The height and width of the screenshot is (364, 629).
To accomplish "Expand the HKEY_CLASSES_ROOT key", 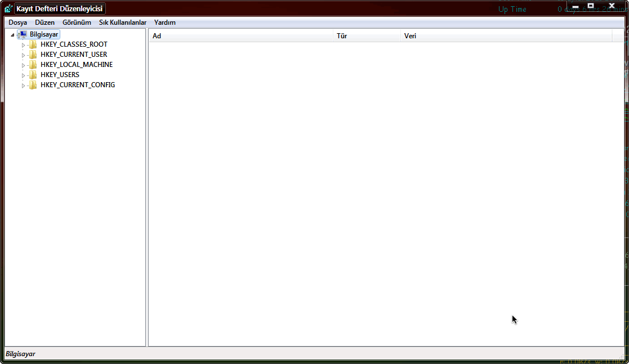I will [23, 45].
